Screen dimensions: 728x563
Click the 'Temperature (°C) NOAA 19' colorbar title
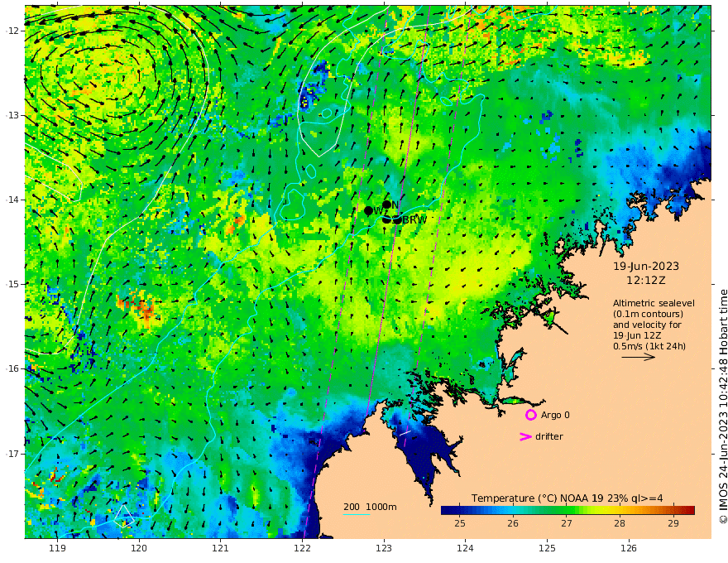coord(538,498)
